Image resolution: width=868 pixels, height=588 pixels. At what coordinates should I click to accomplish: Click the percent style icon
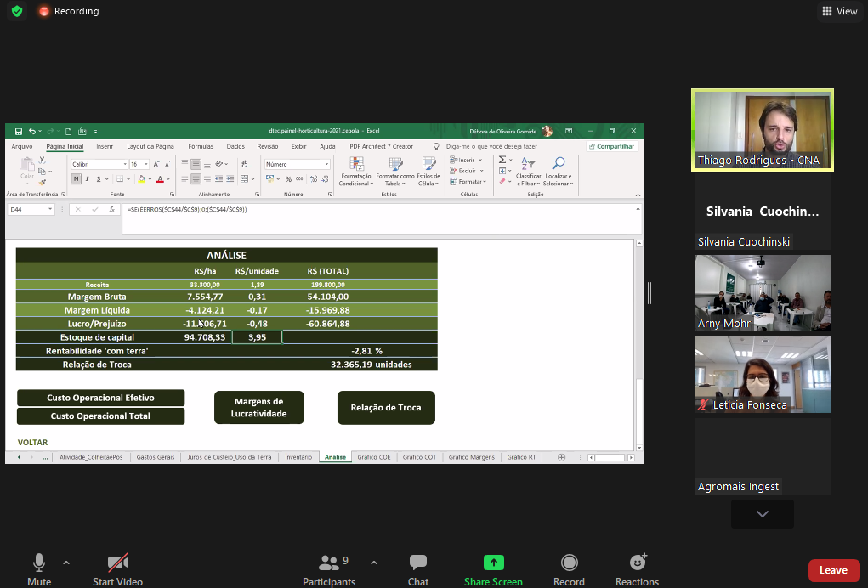288,179
